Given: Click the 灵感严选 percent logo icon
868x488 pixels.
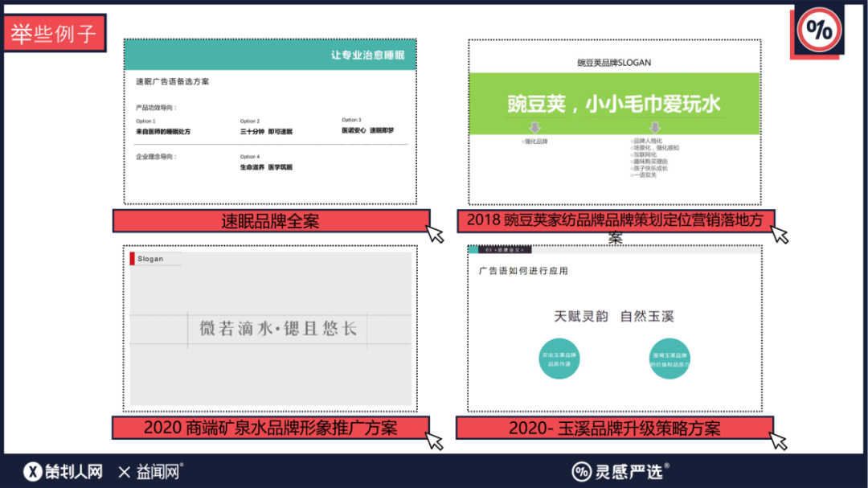Looking at the screenshot, I should pyautogui.click(x=581, y=472).
